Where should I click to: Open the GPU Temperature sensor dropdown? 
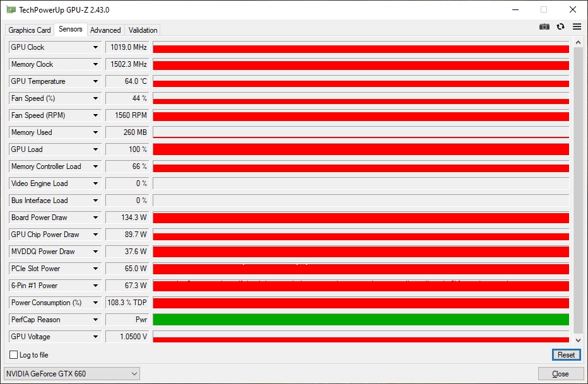point(55,81)
